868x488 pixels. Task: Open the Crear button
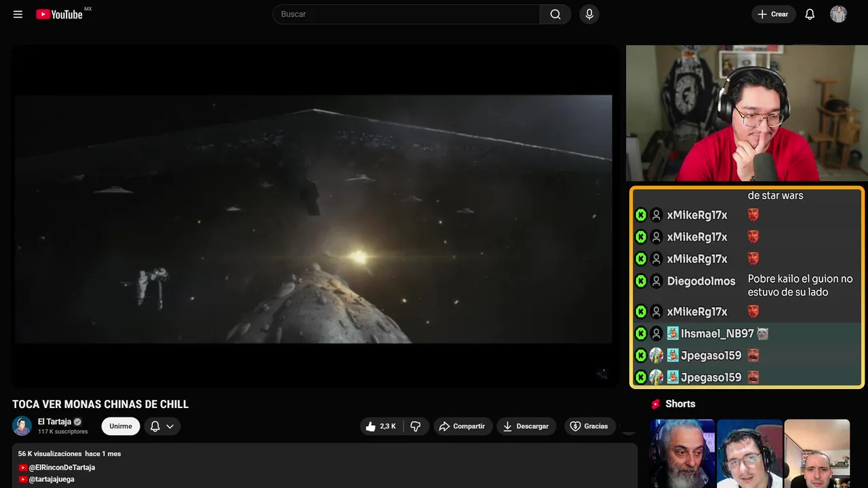[x=773, y=14]
